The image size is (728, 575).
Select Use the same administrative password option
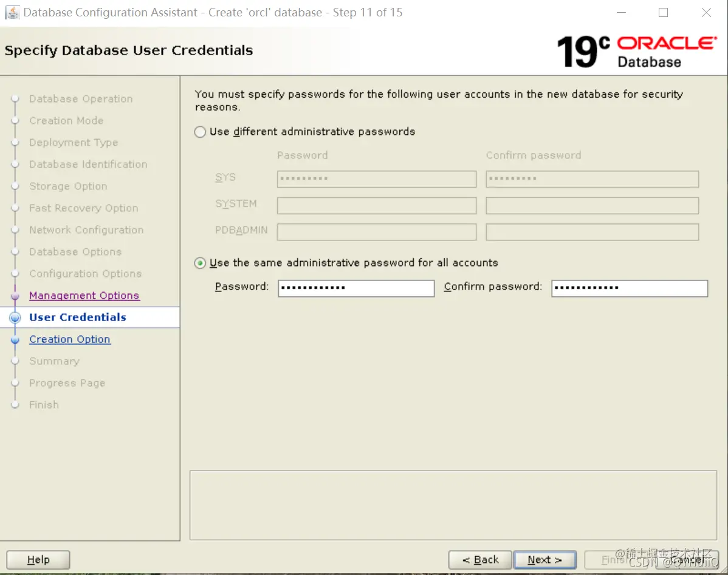point(200,263)
